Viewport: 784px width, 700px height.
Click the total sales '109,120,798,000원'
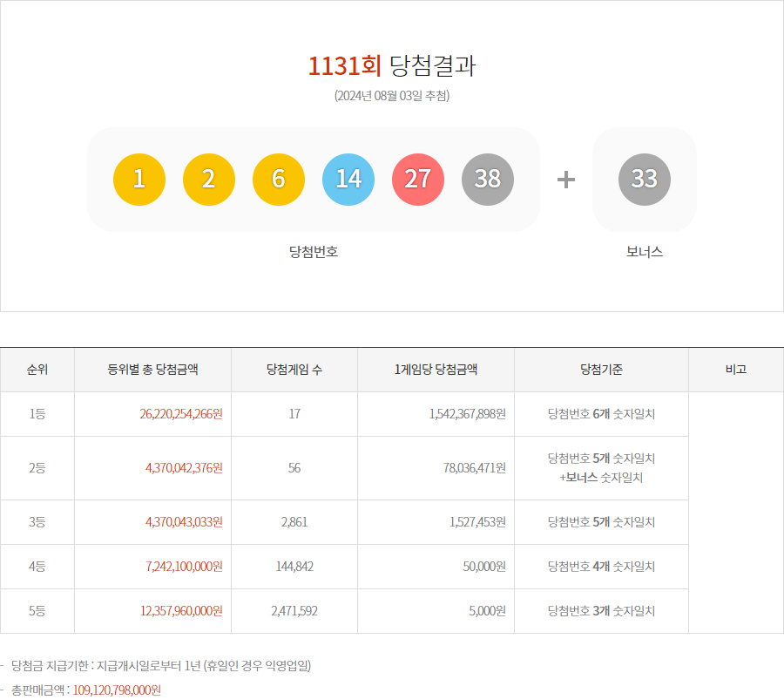(x=117, y=690)
